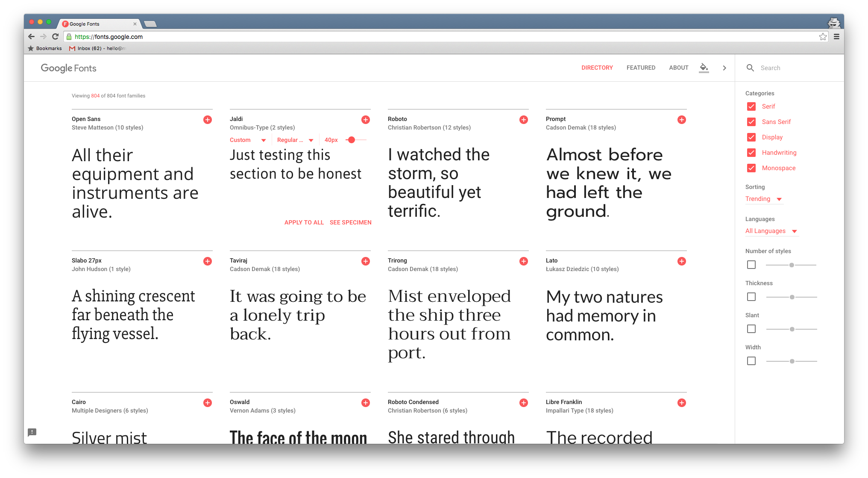Viewport: 868px width, 478px height.
Task: Add Roboto Condensed with plus icon
Action: click(524, 403)
